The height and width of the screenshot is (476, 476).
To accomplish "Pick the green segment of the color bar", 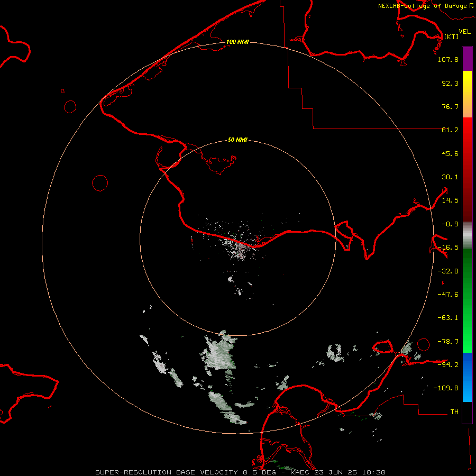I will 467,300.
